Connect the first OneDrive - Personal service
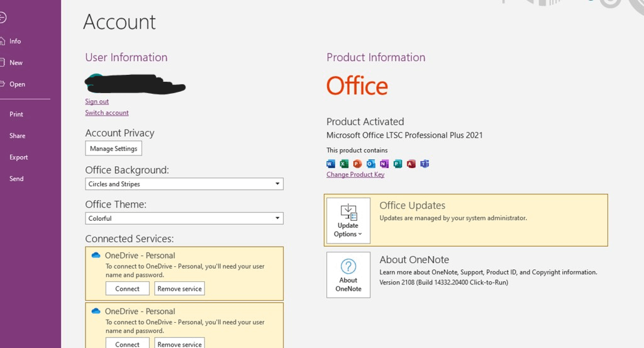 (127, 288)
